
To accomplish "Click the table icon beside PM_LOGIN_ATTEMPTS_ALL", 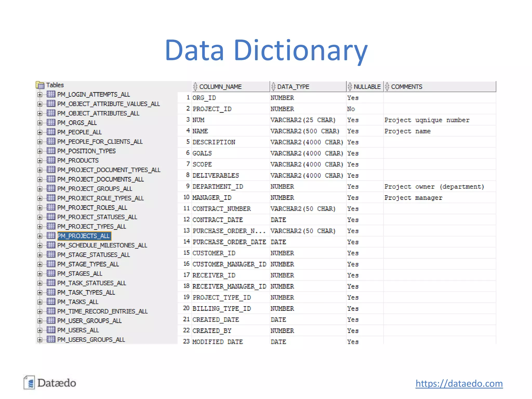I will 51,94.
